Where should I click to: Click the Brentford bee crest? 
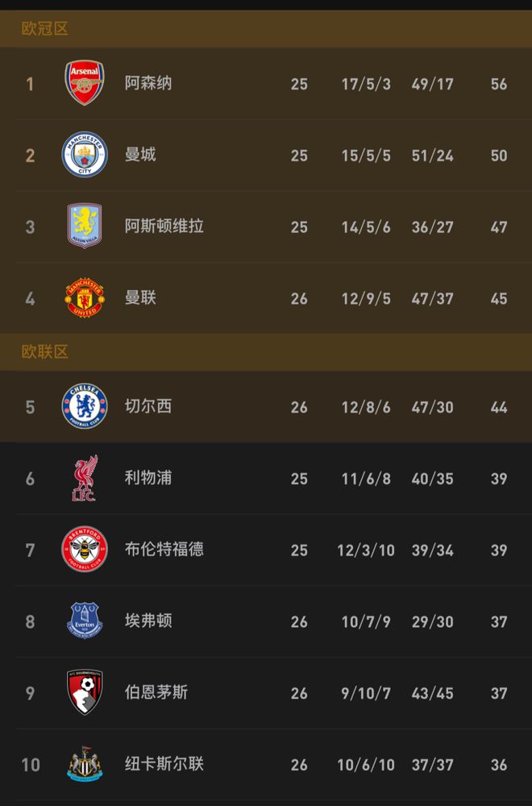(83, 550)
